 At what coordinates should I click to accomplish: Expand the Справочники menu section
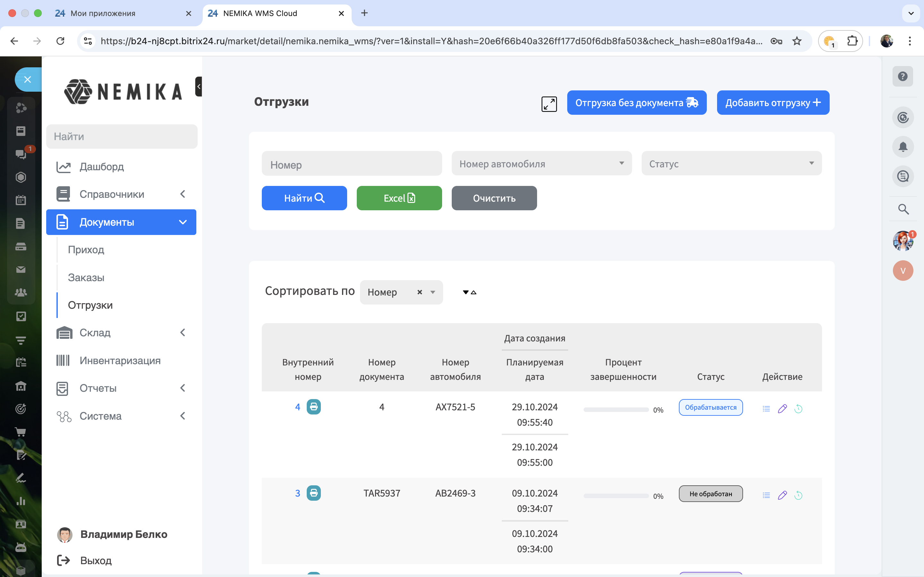click(121, 194)
